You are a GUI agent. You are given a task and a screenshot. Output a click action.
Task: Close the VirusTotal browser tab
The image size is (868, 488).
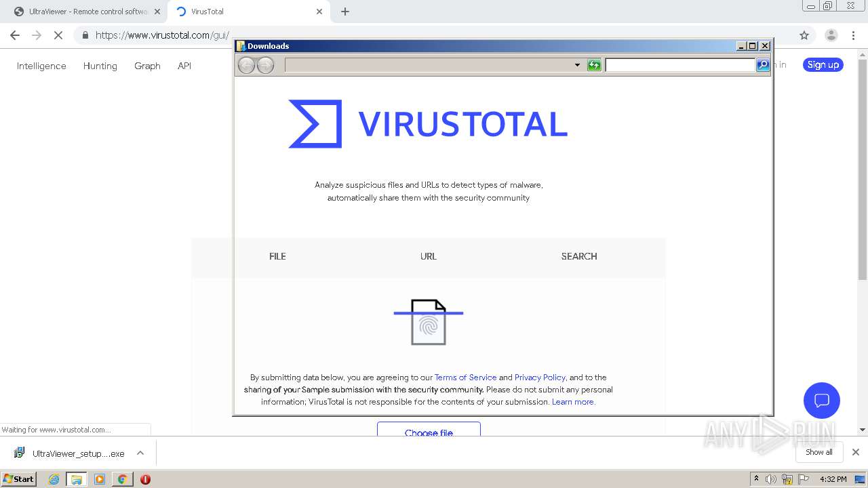click(x=319, y=12)
